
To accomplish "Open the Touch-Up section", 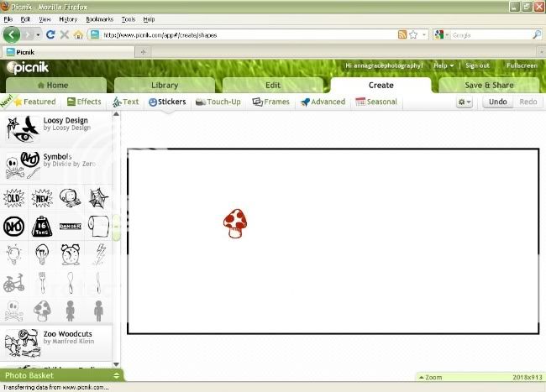I will pyautogui.click(x=218, y=102).
